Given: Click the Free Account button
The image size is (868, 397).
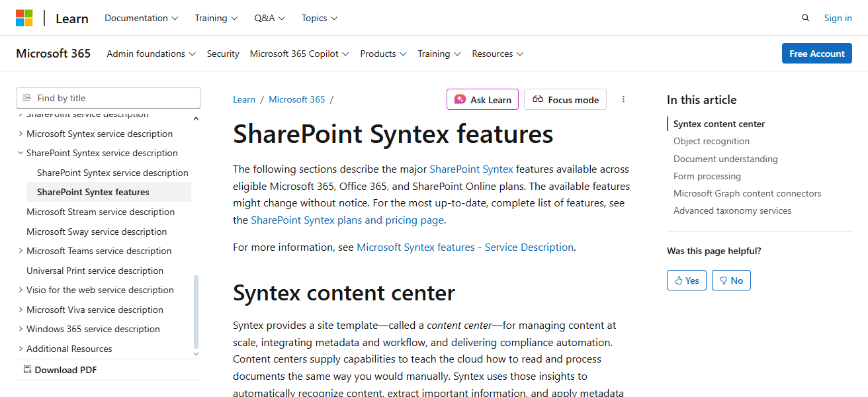Looking at the screenshot, I should 816,53.
